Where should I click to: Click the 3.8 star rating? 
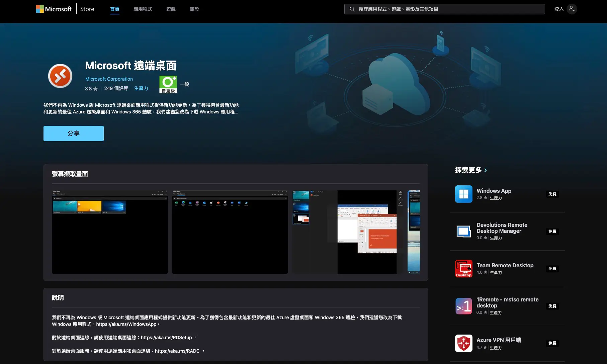point(91,89)
